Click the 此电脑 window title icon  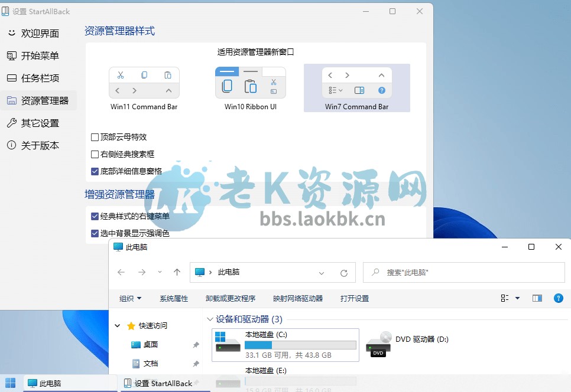tap(118, 247)
